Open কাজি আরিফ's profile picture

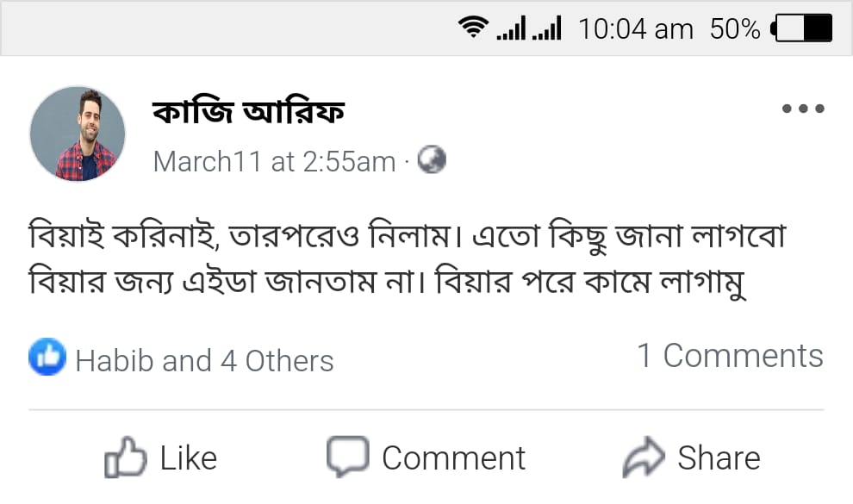[x=78, y=134]
